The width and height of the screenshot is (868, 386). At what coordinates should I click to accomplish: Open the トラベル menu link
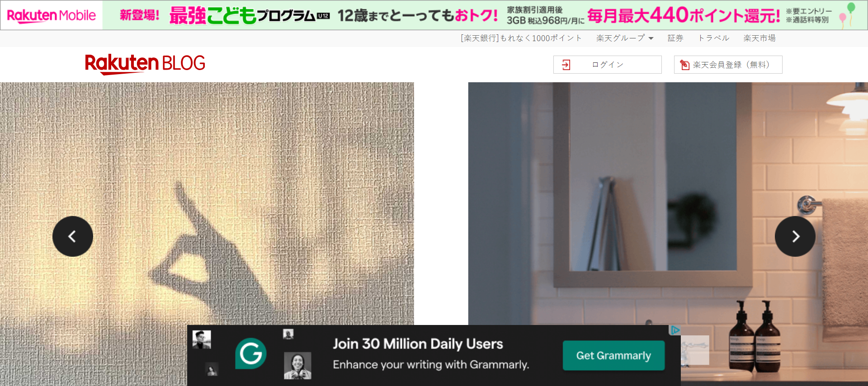[x=713, y=38]
